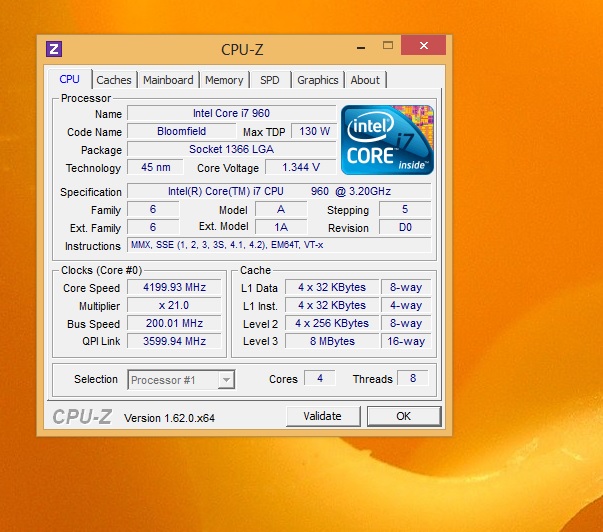Click the L1 Inst. associativity 4-way
The width and height of the screenshot is (603, 532).
tap(406, 305)
